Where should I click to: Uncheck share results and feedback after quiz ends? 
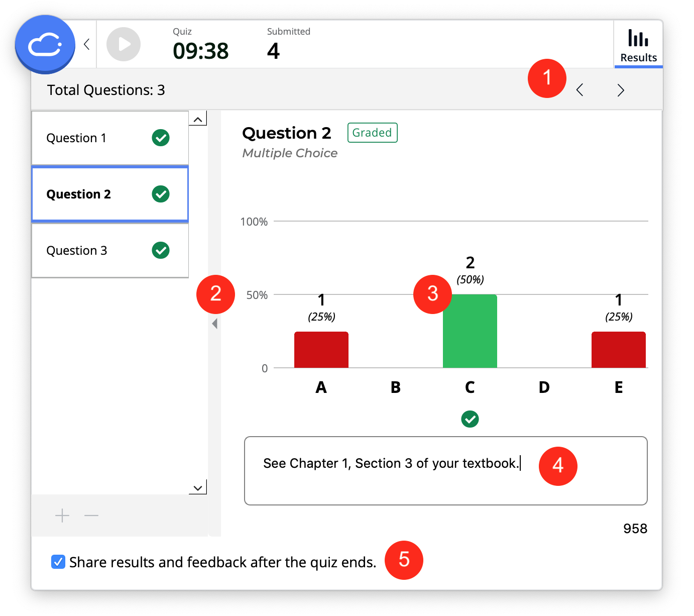[x=58, y=562]
